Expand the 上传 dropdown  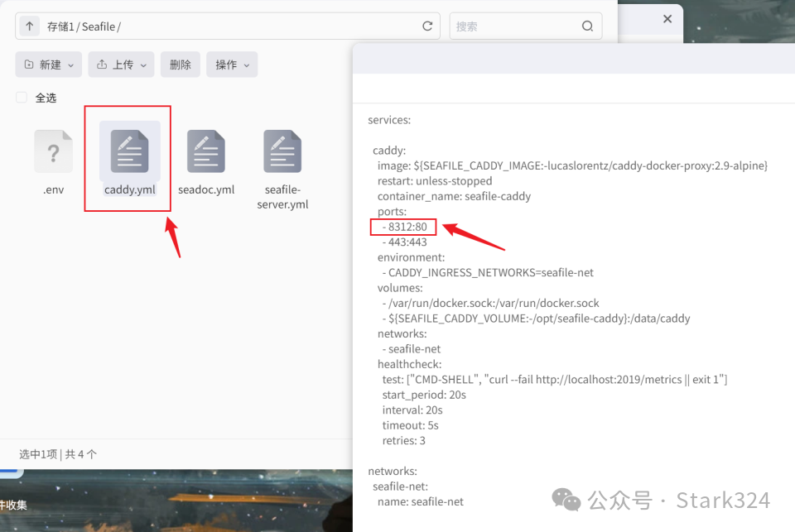pos(121,65)
